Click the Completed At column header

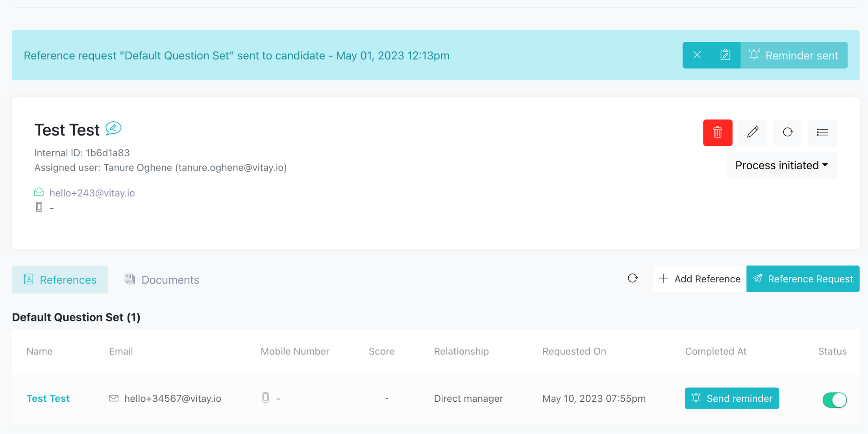(x=716, y=351)
